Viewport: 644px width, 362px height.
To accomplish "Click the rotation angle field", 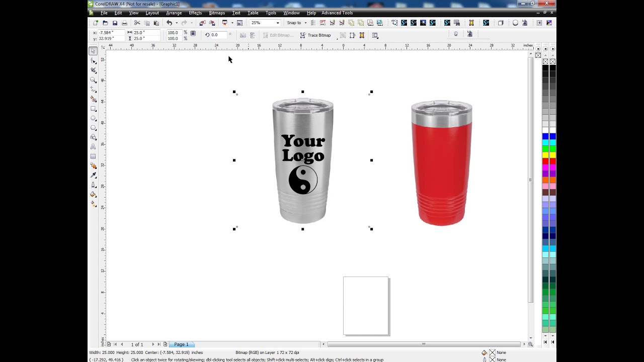I will point(218,35).
